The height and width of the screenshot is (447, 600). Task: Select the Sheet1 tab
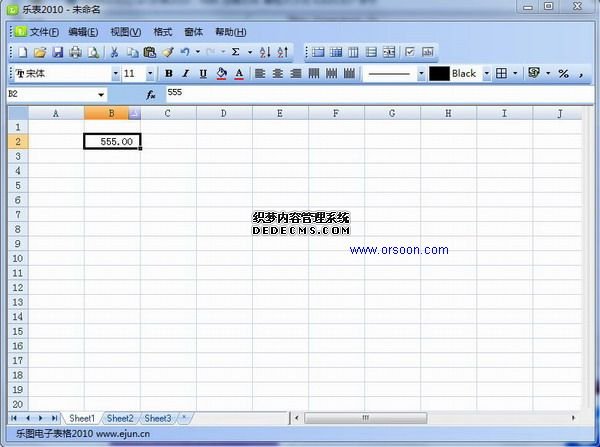82,418
